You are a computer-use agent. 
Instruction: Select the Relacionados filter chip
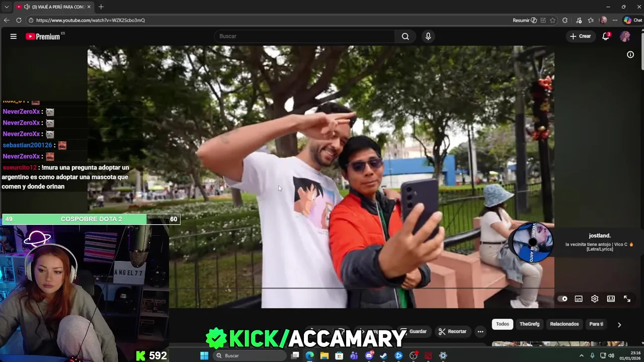point(564,324)
